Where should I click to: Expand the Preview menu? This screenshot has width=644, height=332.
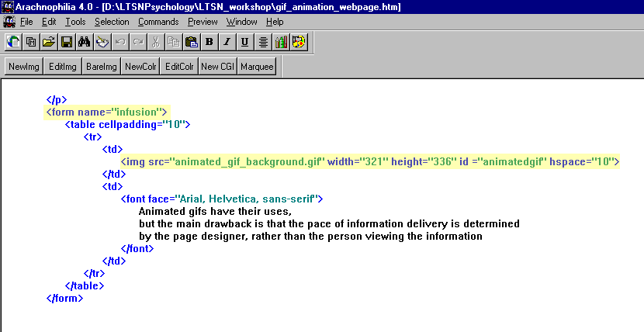coord(203,22)
